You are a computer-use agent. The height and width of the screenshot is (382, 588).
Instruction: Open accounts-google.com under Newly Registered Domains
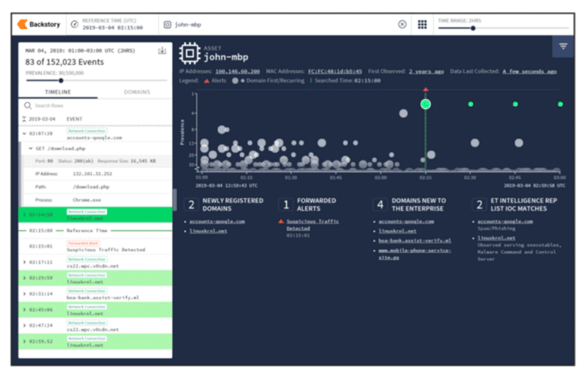217,221
